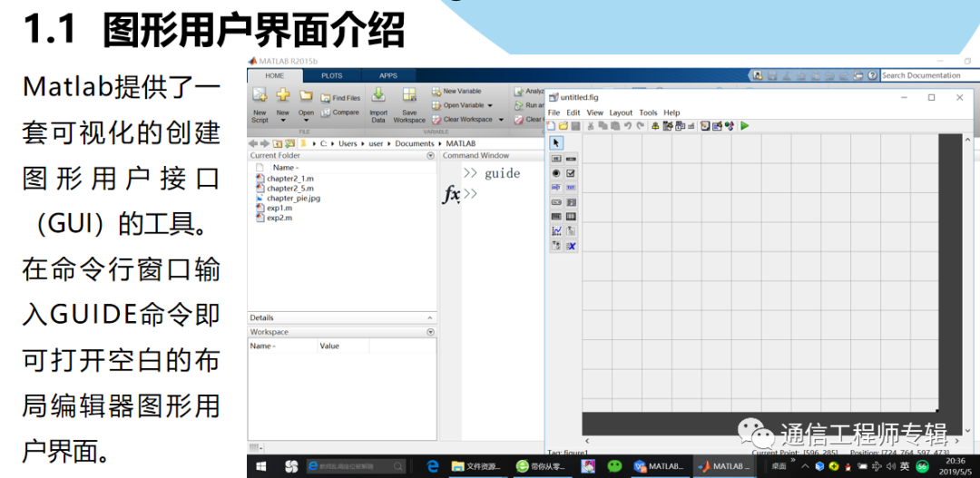Image resolution: width=980 pixels, height=478 pixels.
Task: Switch to PLOTS tab in MATLAB
Action: (x=332, y=75)
